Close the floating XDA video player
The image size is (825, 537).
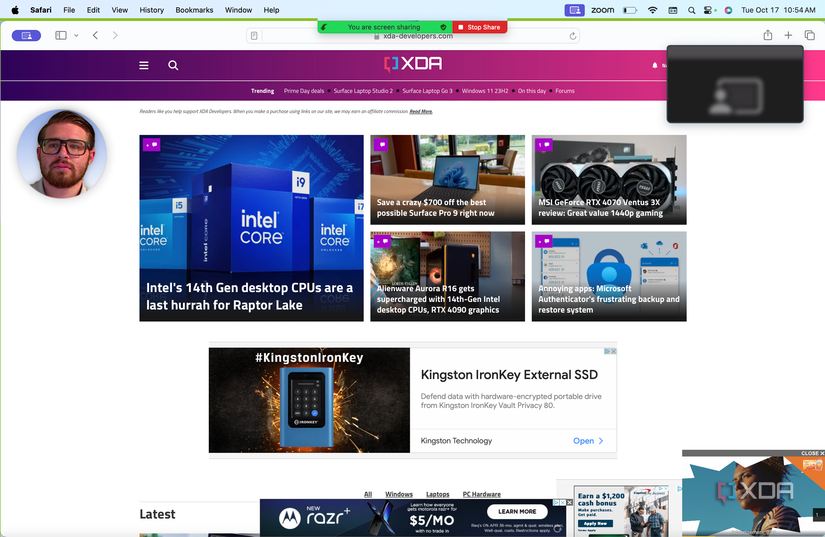812,453
